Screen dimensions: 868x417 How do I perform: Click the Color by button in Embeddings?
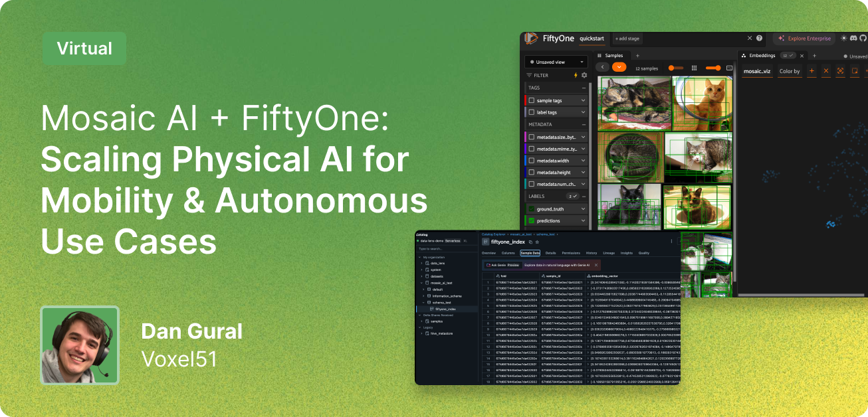(790, 71)
